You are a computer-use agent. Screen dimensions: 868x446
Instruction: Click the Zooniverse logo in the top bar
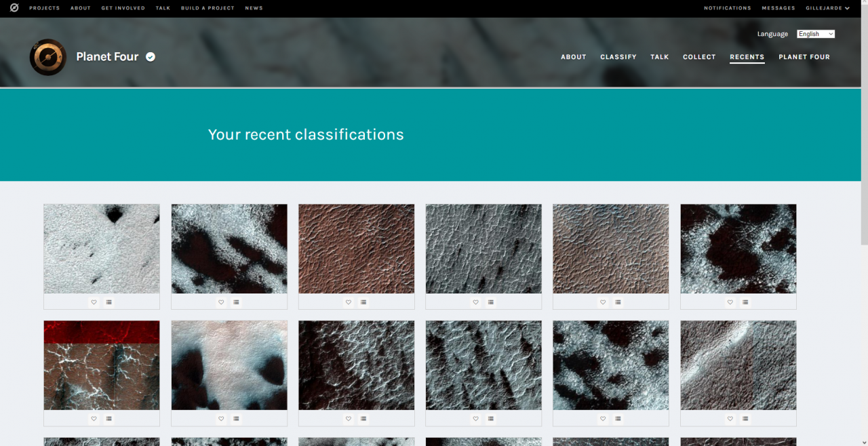point(14,8)
